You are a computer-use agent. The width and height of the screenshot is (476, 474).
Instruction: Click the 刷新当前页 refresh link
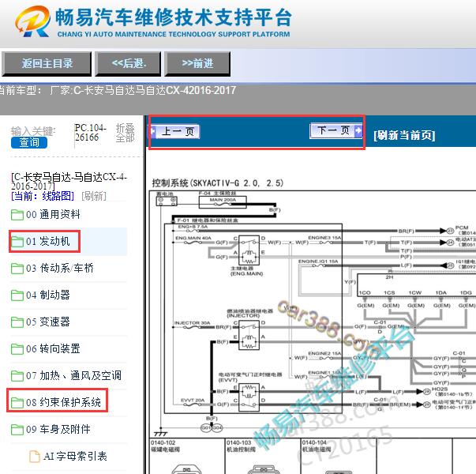pos(404,135)
